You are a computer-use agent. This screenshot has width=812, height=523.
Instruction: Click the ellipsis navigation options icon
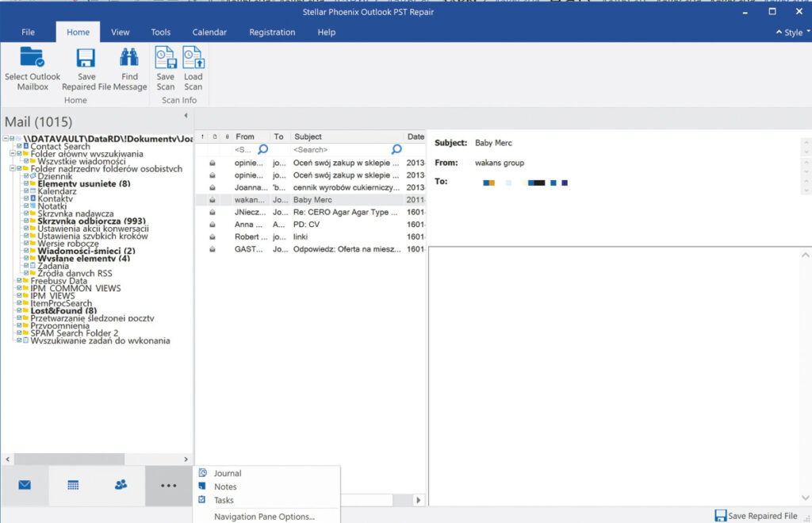[x=168, y=484]
